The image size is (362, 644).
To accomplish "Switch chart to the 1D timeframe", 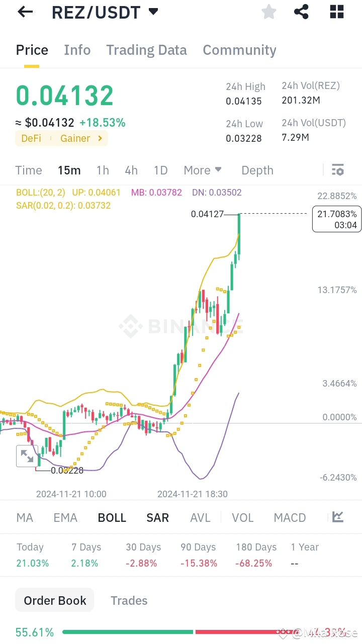I will tap(160, 170).
